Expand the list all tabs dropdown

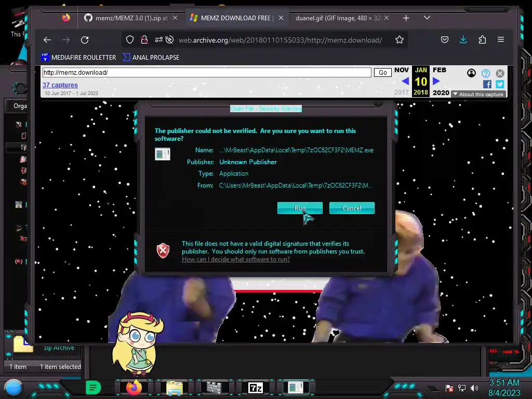(x=427, y=18)
